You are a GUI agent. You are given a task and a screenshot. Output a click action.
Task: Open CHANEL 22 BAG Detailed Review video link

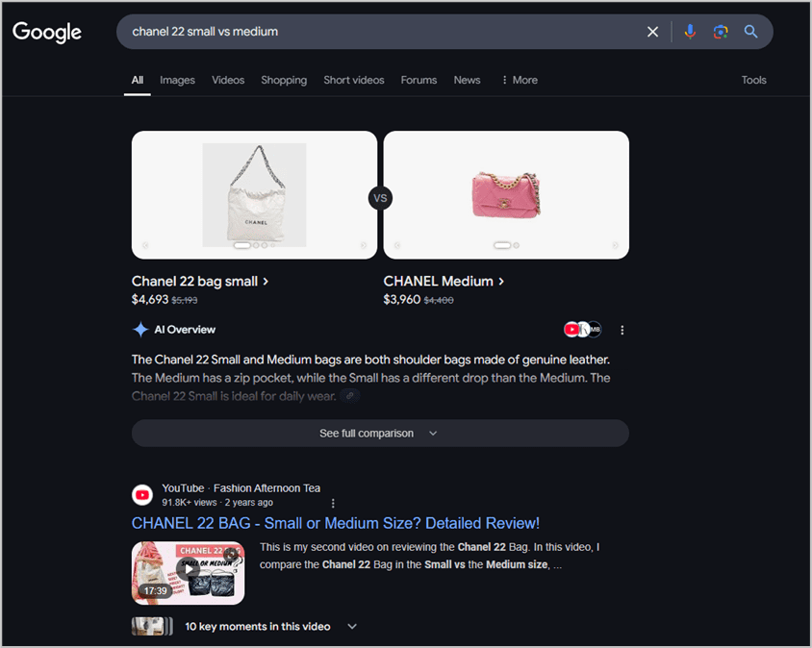pyautogui.click(x=336, y=523)
